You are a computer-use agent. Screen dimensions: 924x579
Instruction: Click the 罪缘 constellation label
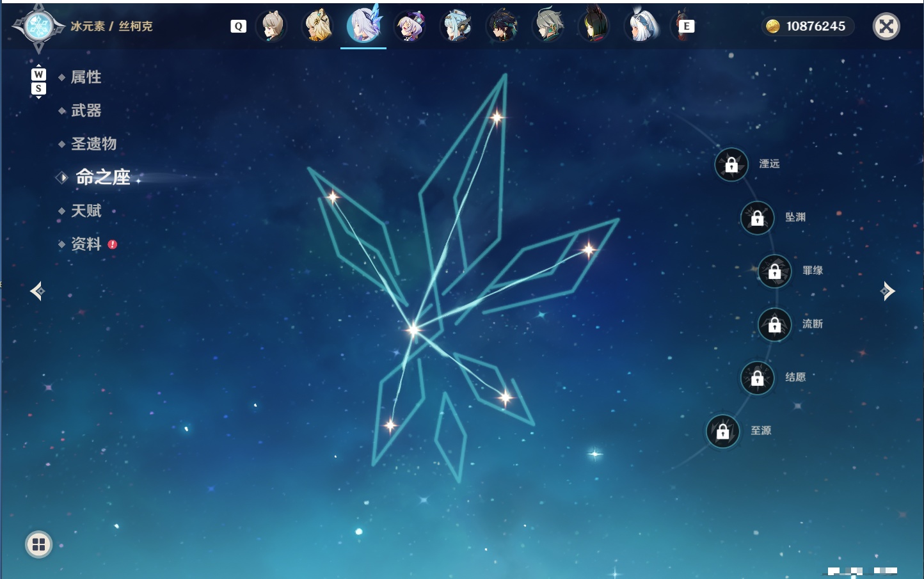click(x=813, y=271)
